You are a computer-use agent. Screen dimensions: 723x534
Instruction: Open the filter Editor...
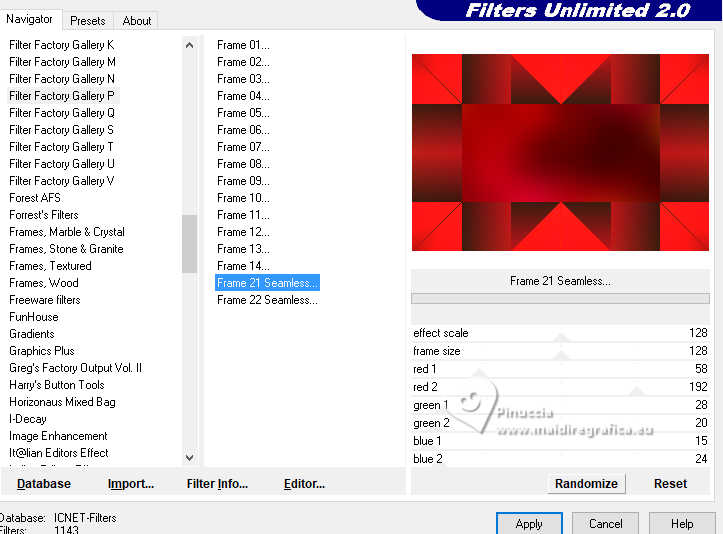[304, 484]
